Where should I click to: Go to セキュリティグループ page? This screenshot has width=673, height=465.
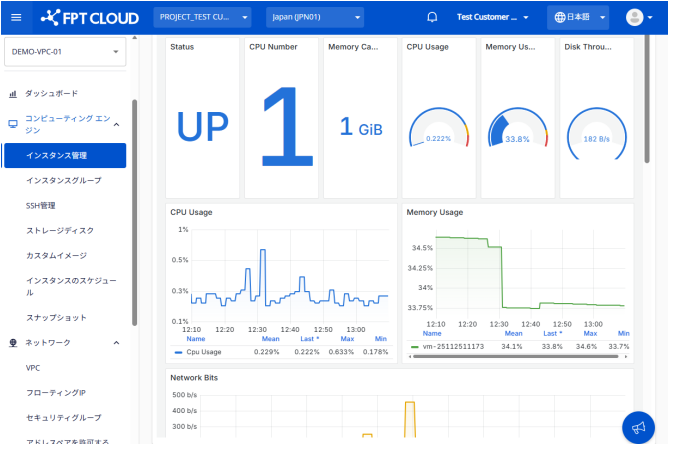(64, 417)
